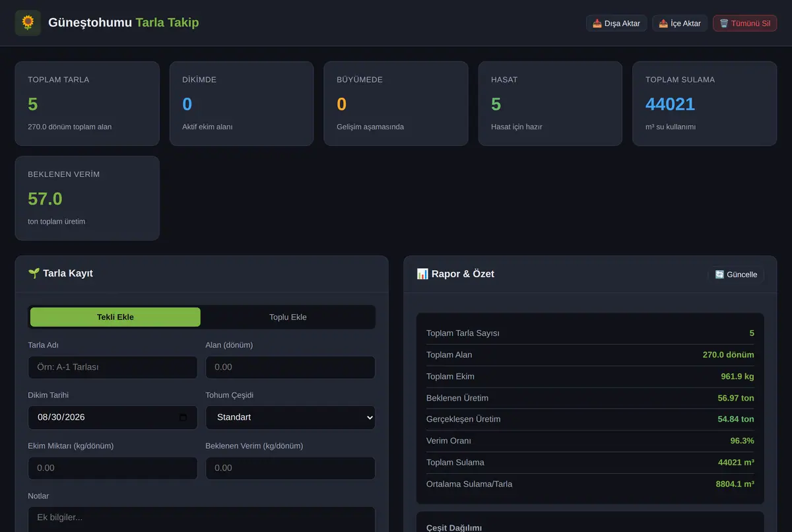
Task: Refresh the report with Güncelle
Action: pyautogui.click(x=736, y=274)
